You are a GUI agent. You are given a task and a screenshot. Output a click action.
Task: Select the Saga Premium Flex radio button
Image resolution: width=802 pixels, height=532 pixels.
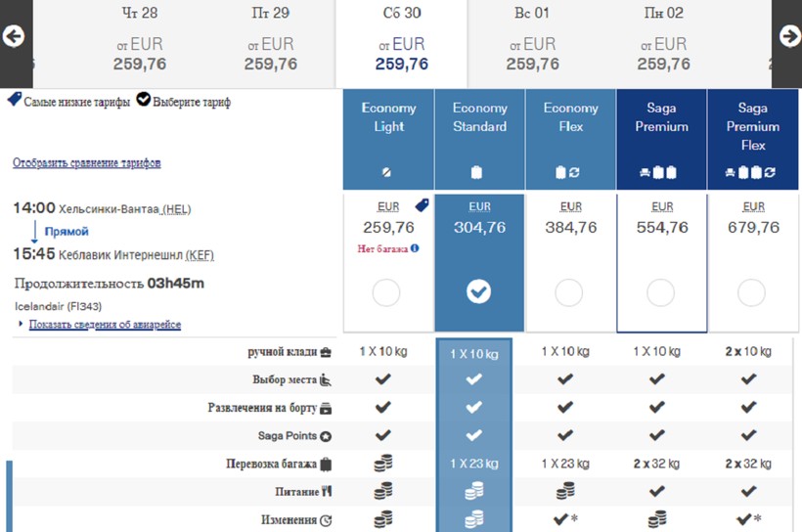pyautogui.click(x=751, y=291)
